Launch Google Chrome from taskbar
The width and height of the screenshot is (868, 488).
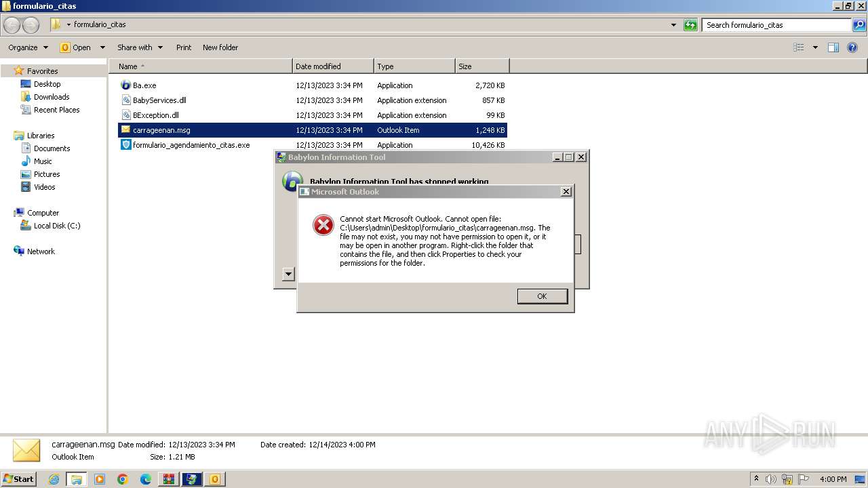pos(123,479)
